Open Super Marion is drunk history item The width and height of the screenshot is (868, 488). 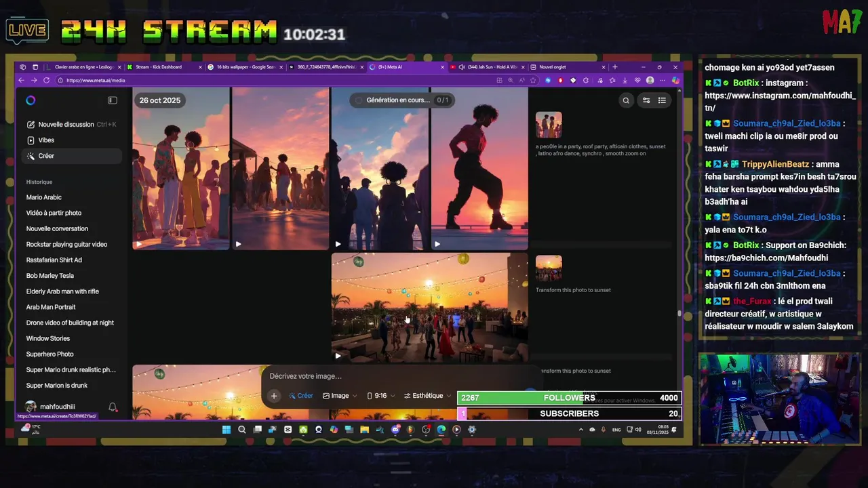(x=56, y=386)
